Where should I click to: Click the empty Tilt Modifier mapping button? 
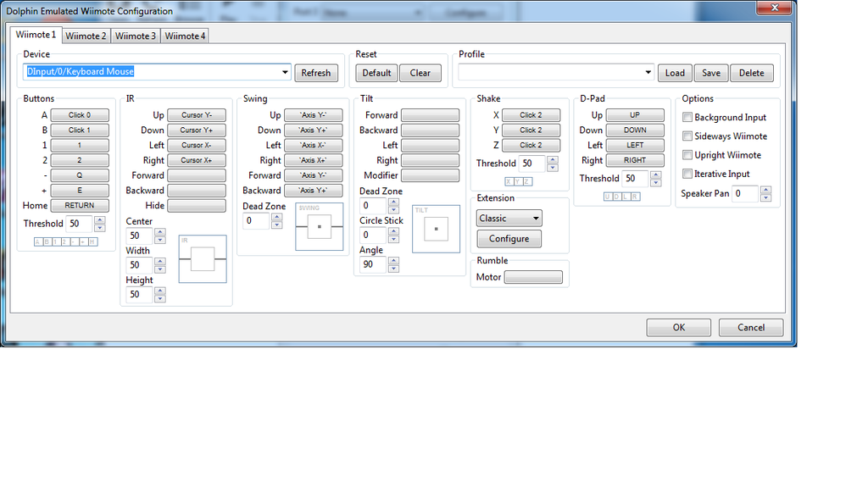430,175
